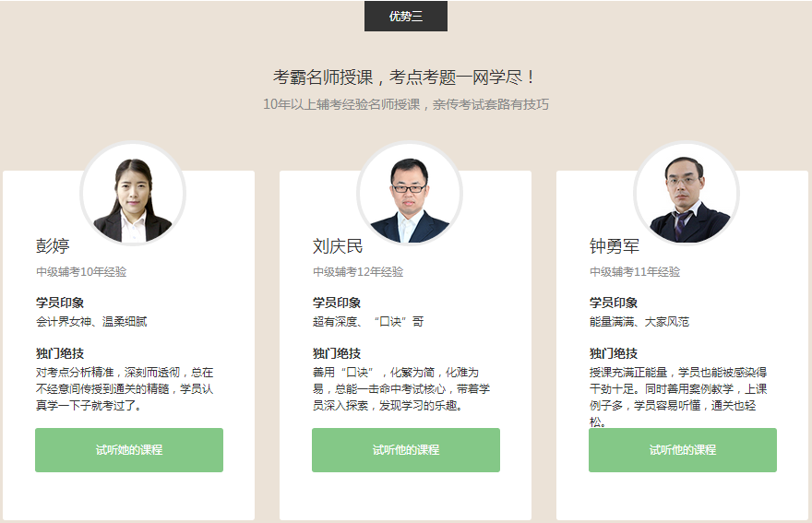
Task: Click 中级辅考12年经验 text
Action: pos(358,272)
